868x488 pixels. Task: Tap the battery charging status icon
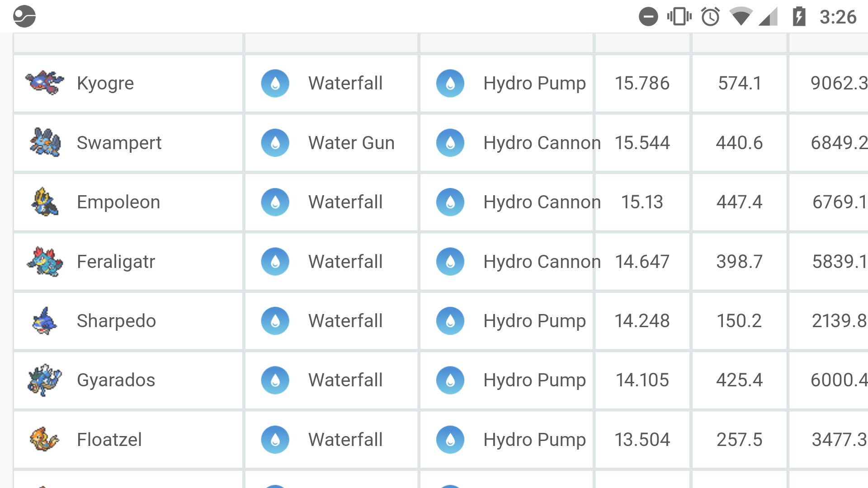[799, 17]
